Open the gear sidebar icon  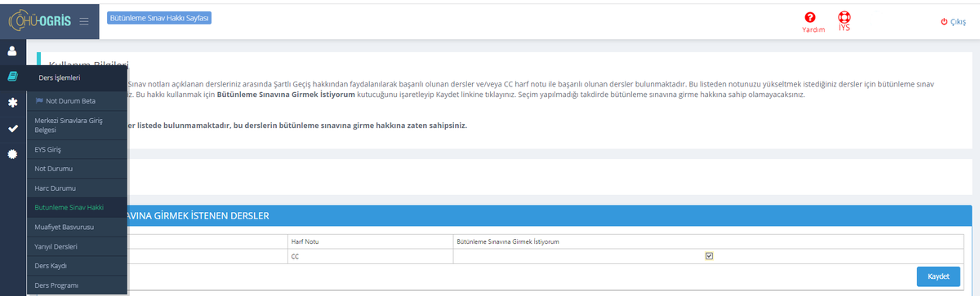12,154
